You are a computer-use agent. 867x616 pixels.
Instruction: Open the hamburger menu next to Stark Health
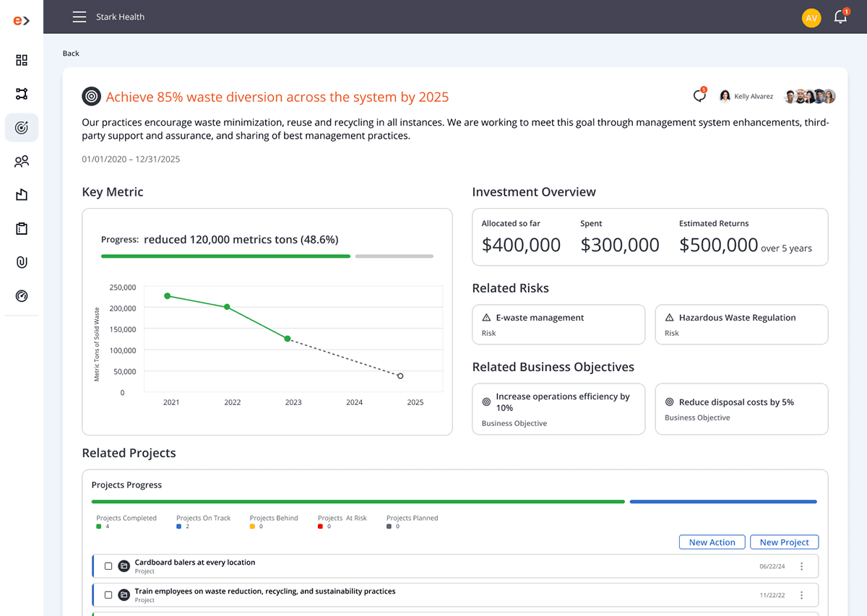click(79, 17)
